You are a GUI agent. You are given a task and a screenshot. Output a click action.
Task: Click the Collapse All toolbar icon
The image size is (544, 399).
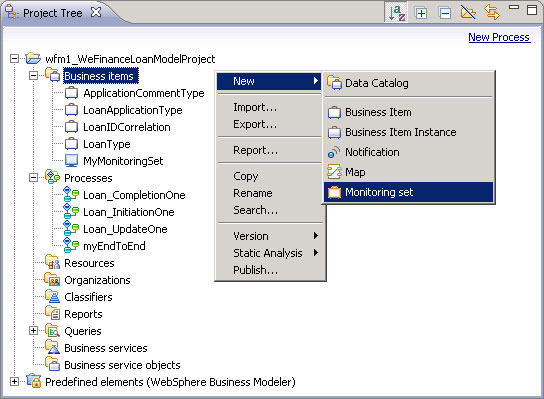point(444,13)
